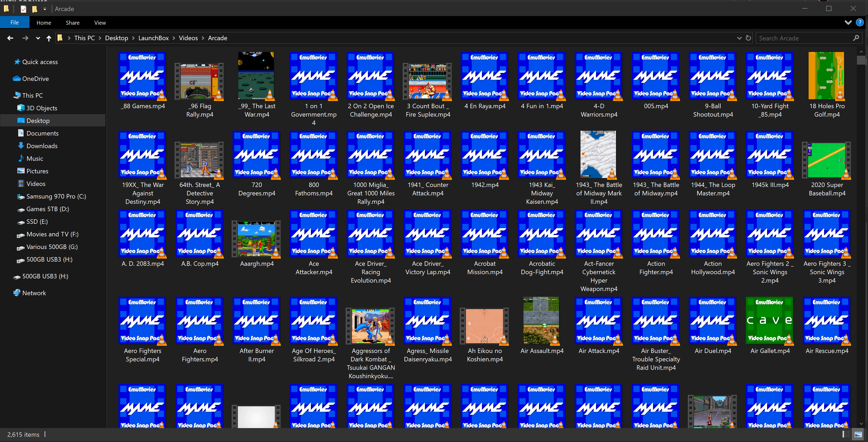Open Documents in the sidebar
868x442 pixels.
click(43, 133)
